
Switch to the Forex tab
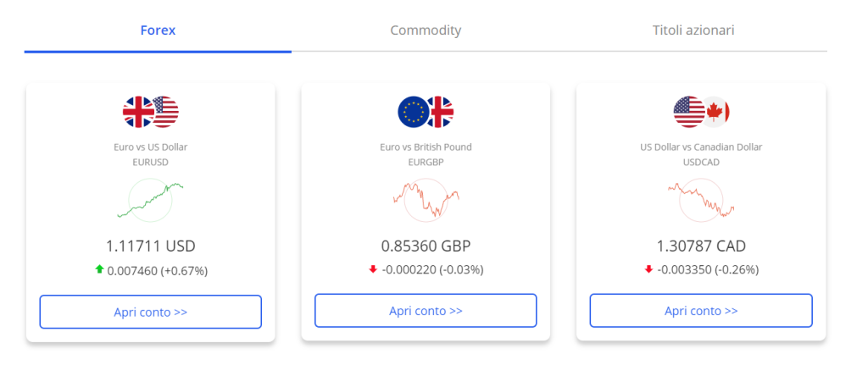point(158,30)
